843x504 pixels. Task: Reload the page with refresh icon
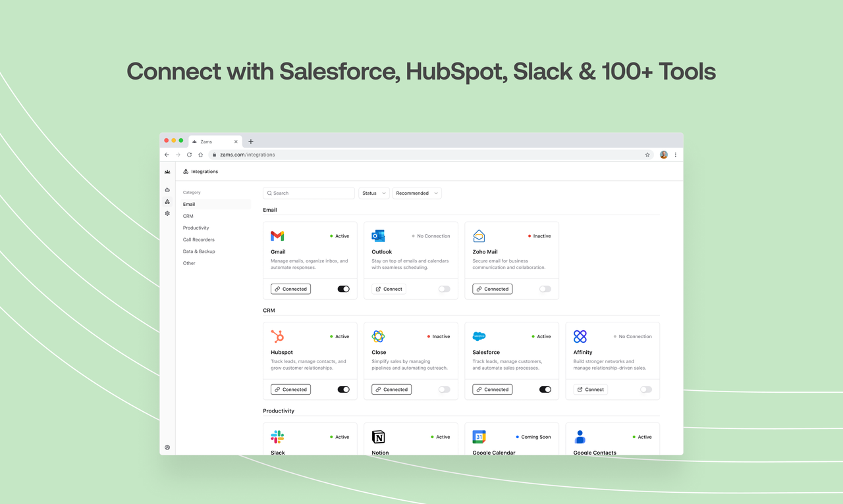(189, 155)
